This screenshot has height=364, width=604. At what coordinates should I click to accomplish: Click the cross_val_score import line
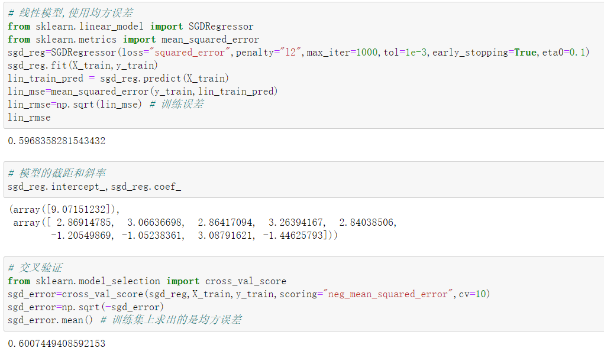[147, 281]
